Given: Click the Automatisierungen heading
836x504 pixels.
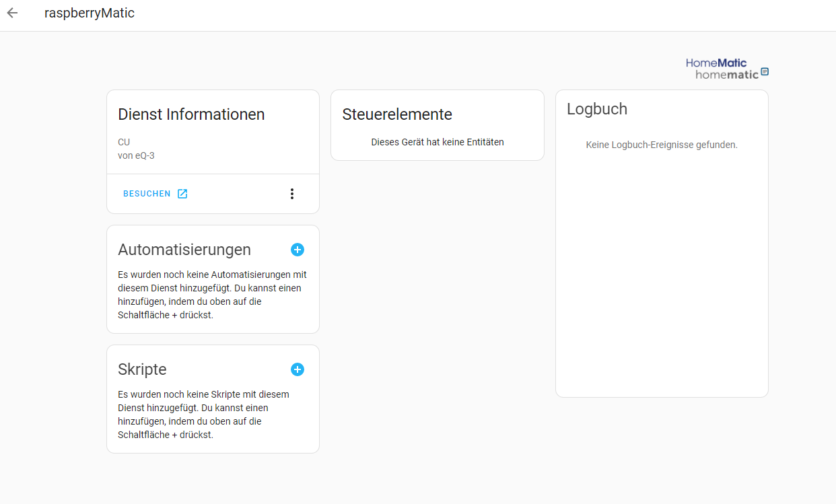Looking at the screenshot, I should tap(184, 250).
